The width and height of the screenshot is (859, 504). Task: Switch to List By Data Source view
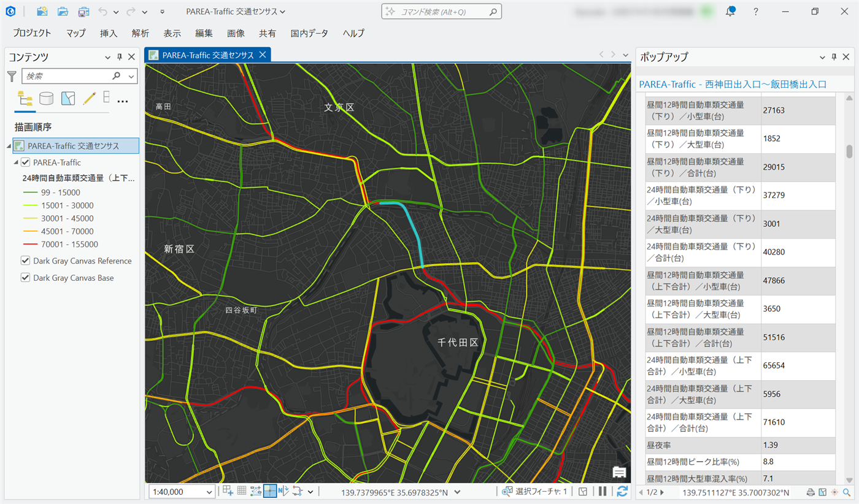pos(46,99)
